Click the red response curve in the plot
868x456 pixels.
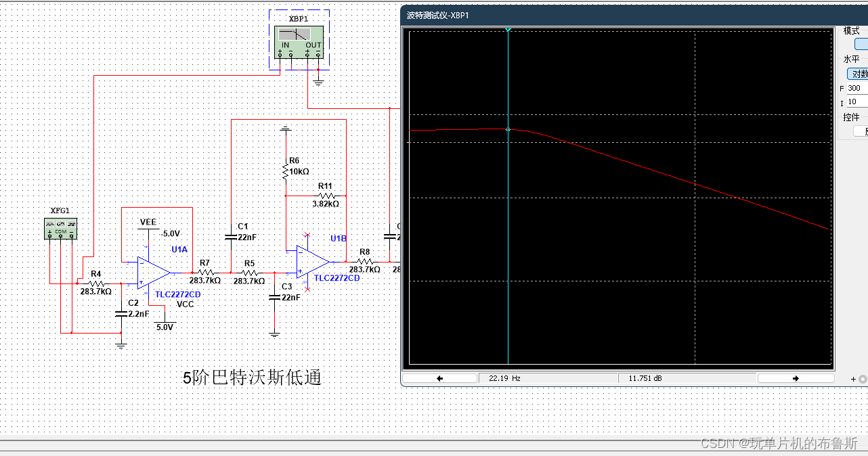(619, 160)
